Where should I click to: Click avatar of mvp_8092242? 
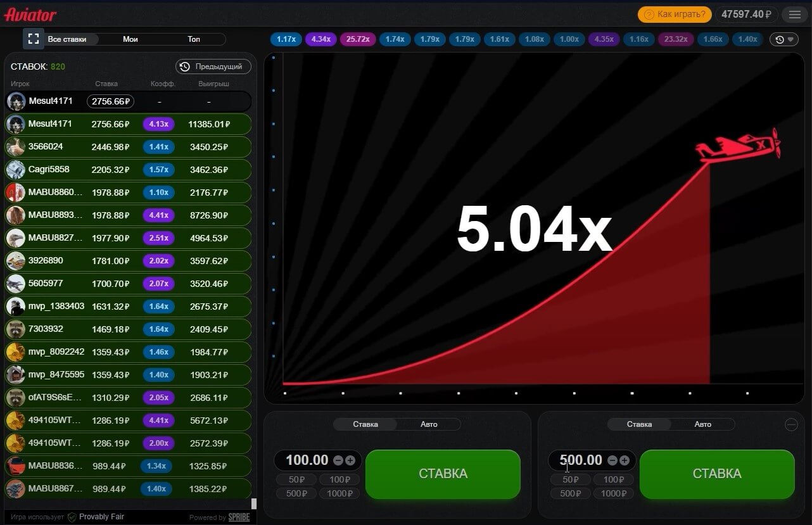click(x=16, y=352)
